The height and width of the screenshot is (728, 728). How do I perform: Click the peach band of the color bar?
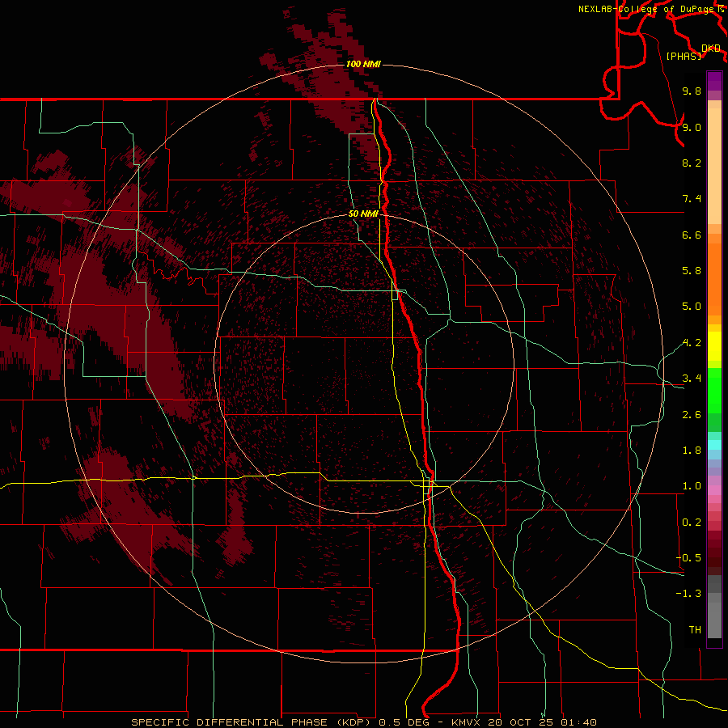click(x=714, y=166)
